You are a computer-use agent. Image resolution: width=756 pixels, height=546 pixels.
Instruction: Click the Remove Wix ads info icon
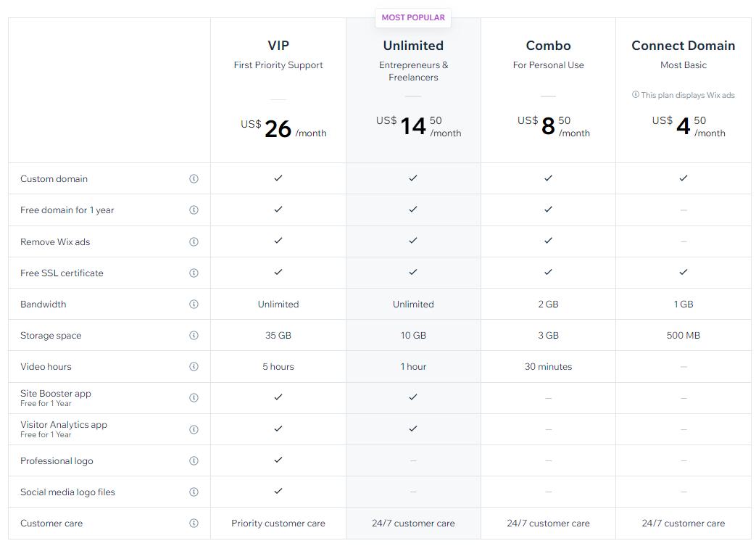click(194, 241)
